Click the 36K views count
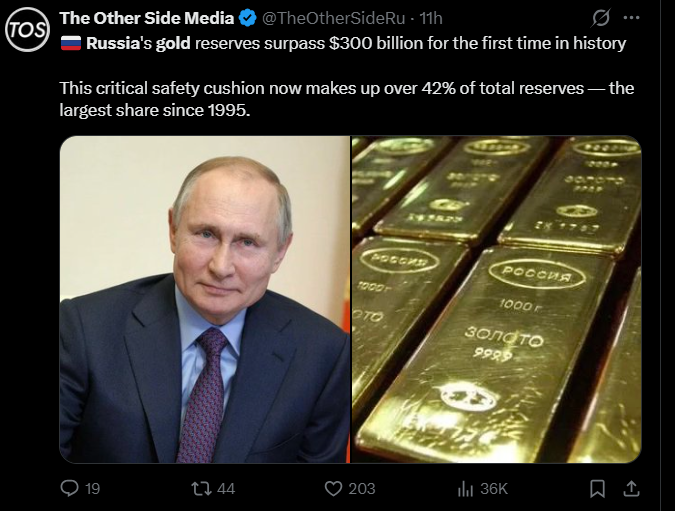Screen dimensions: 675x511 click(494, 488)
